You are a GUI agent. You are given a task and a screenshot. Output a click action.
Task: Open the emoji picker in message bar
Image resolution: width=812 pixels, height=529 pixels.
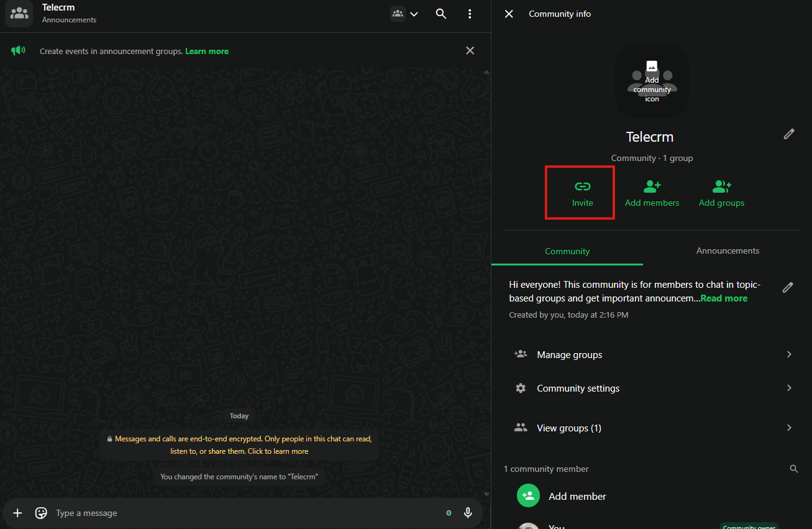(x=42, y=513)
